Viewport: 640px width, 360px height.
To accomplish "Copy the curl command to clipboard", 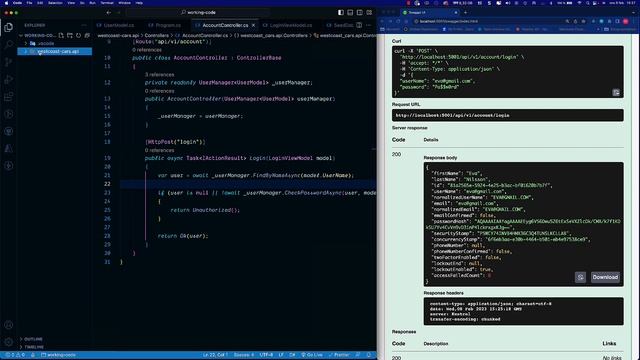I will point(616,93).
